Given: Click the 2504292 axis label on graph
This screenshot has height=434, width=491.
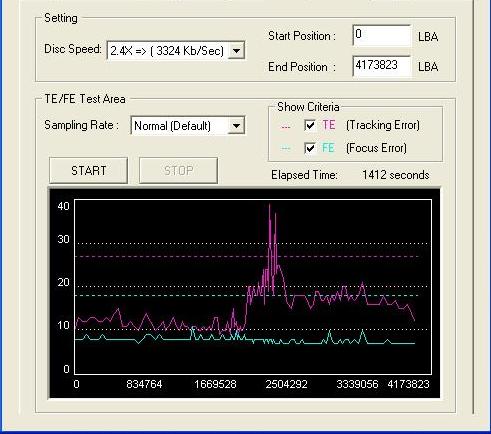Looking at the screenshot, I should (x=286, y=384).
